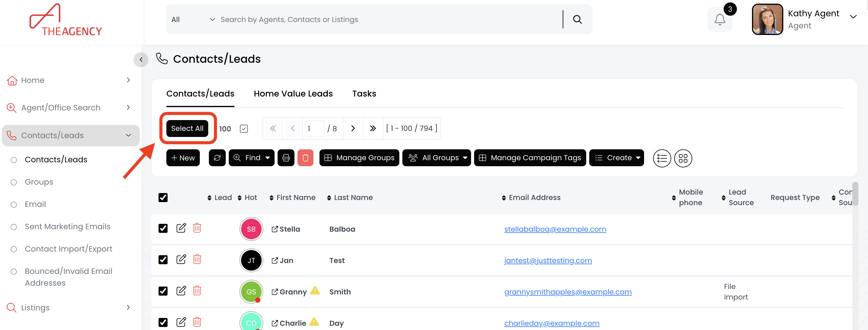The image size is (868, 330).
Task: Switch to list view icon
Action: (662, 158)
